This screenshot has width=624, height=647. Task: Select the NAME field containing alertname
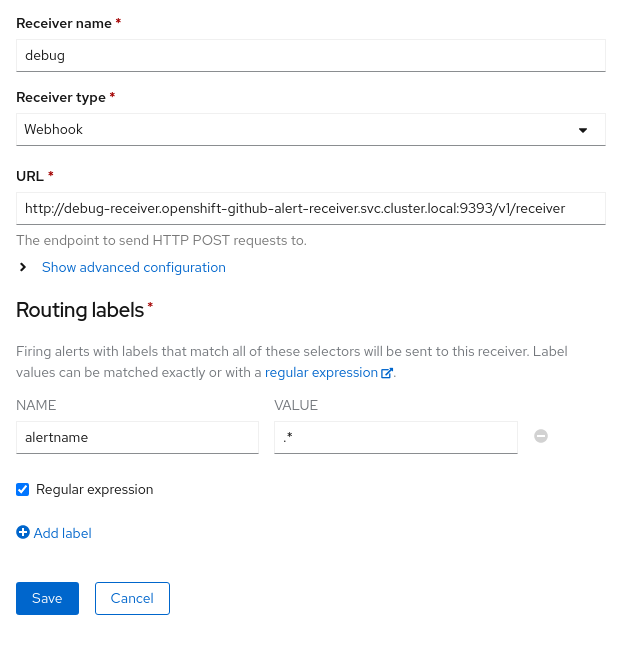click(137, 437)
